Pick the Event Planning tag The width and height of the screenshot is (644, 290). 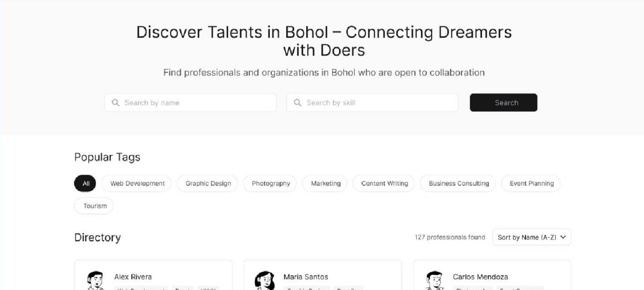point(531,184)
